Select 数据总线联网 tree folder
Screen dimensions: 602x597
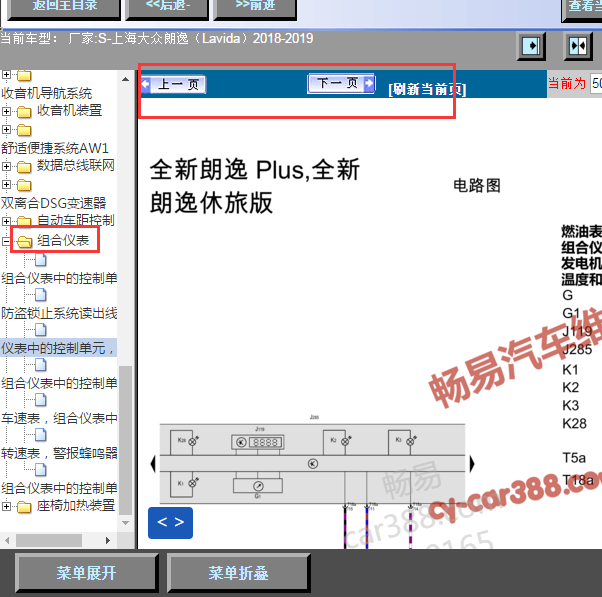(x=75, y=165)
